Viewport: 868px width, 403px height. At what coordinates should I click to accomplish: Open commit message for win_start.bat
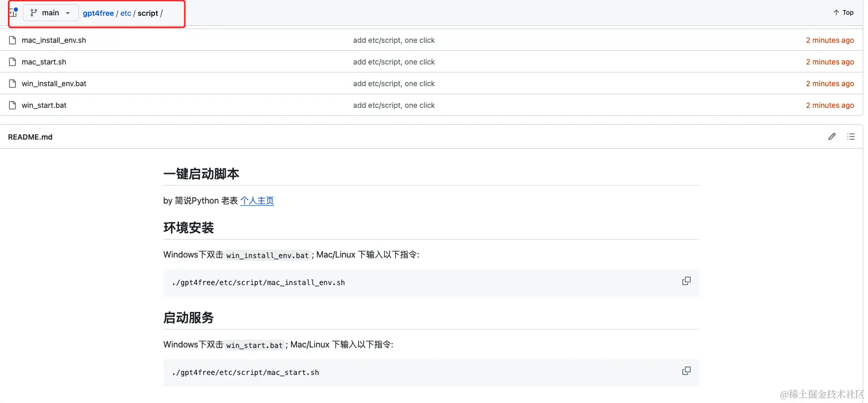pyautogui.click(x=394, y=105)
